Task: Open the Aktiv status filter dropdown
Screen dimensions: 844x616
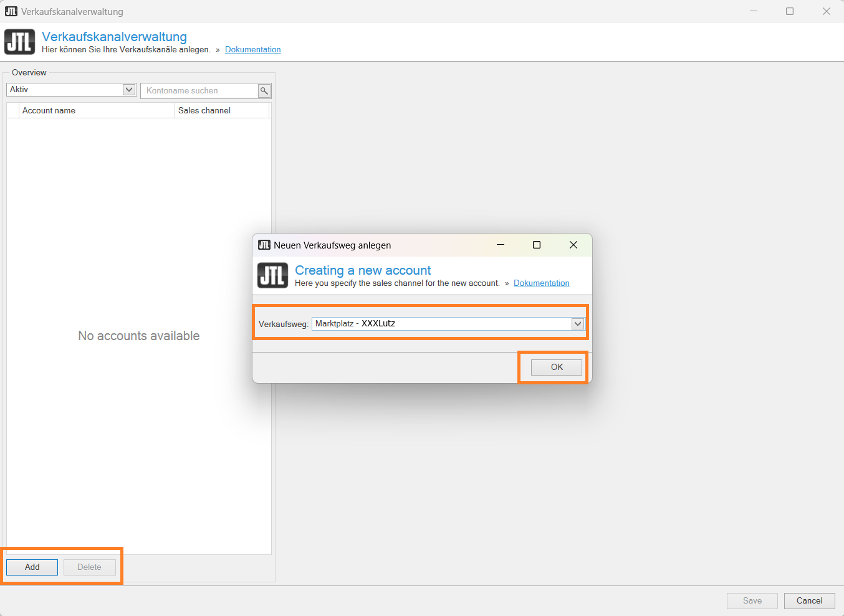Action: (129, 90)
